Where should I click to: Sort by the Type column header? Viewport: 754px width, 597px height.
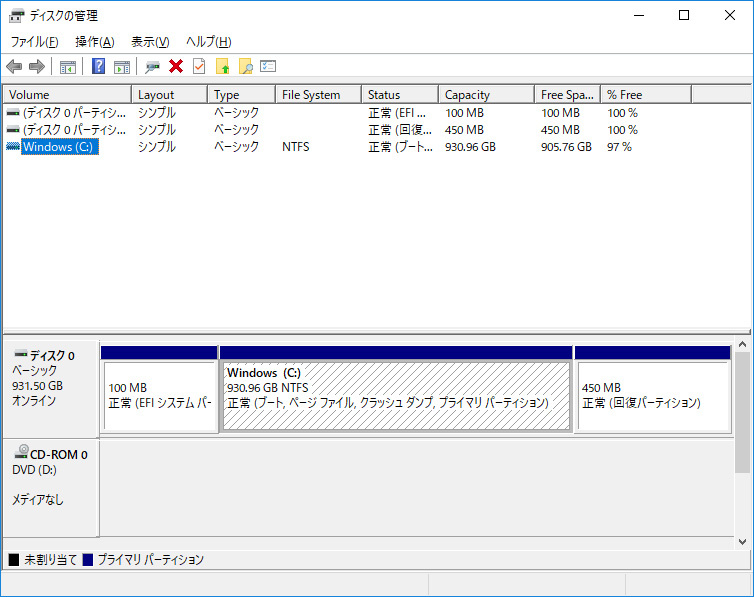click(x=241, y=95)
